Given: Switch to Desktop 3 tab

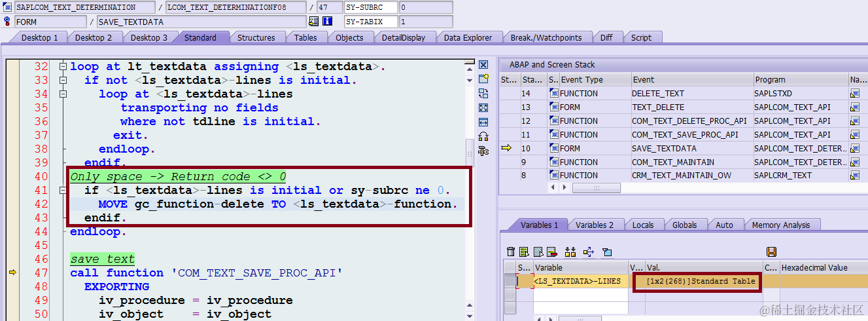Looking at the screenshot, I should click(x=148, y=37).
